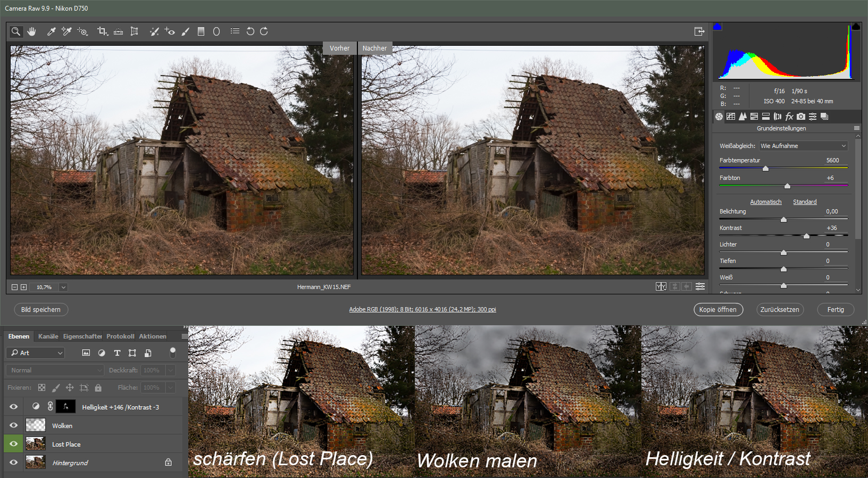Select the Hand tool
Image resolution: width=868 pixels, height=478 pixels.
pyautogui.click(x=32, y=31)
